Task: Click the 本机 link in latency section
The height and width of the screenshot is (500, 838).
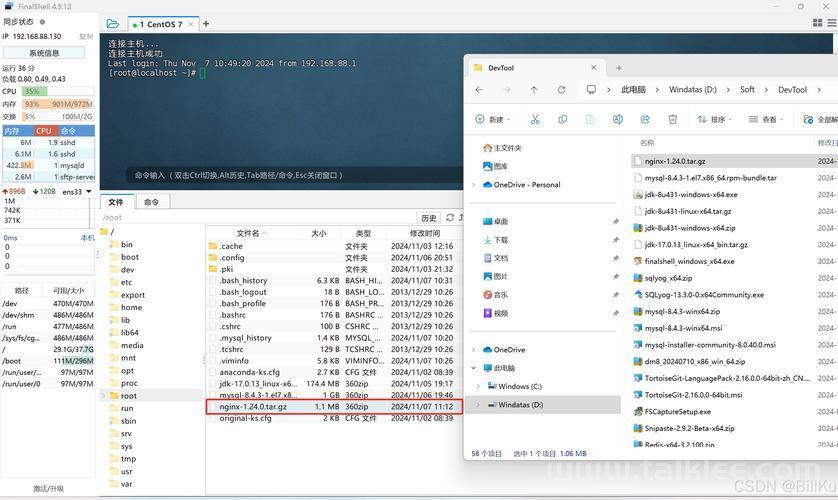Action: tap(87, 238)
